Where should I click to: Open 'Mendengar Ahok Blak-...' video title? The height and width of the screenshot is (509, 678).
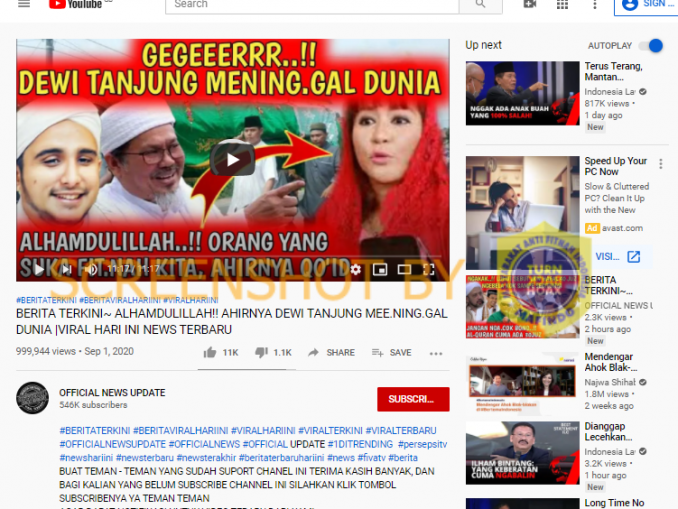coord(611,362)
